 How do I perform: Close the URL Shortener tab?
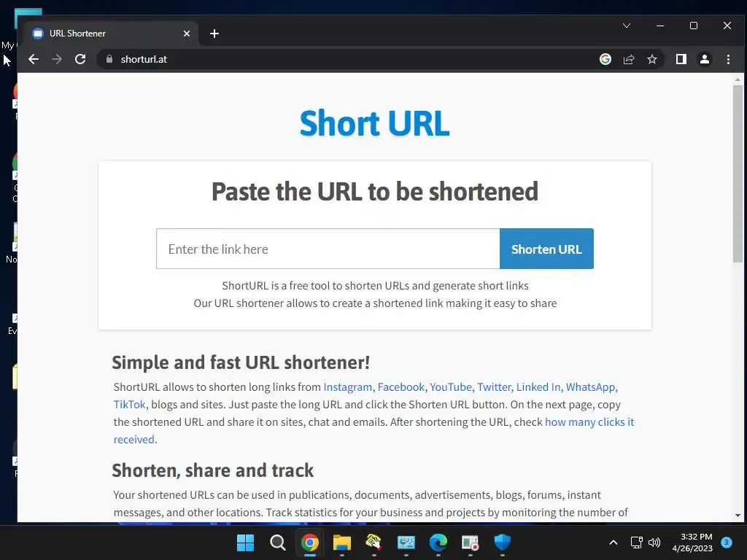[x=187, y=34]
